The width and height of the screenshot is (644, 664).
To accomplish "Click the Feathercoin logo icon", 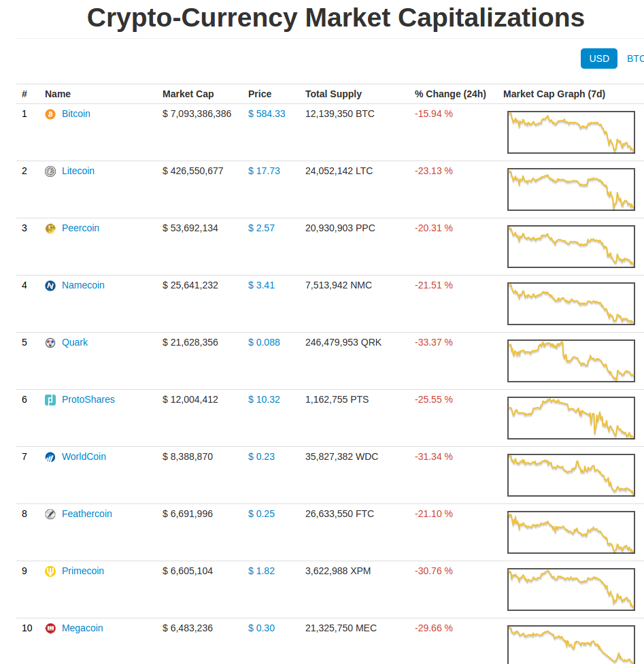I will pos(50,514).
